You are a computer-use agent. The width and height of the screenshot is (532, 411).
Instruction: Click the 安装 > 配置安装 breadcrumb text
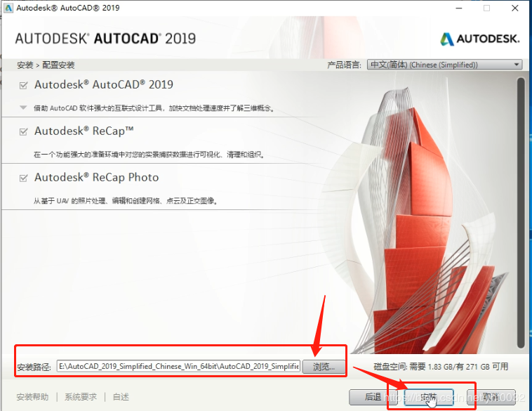tap(46, 65)
